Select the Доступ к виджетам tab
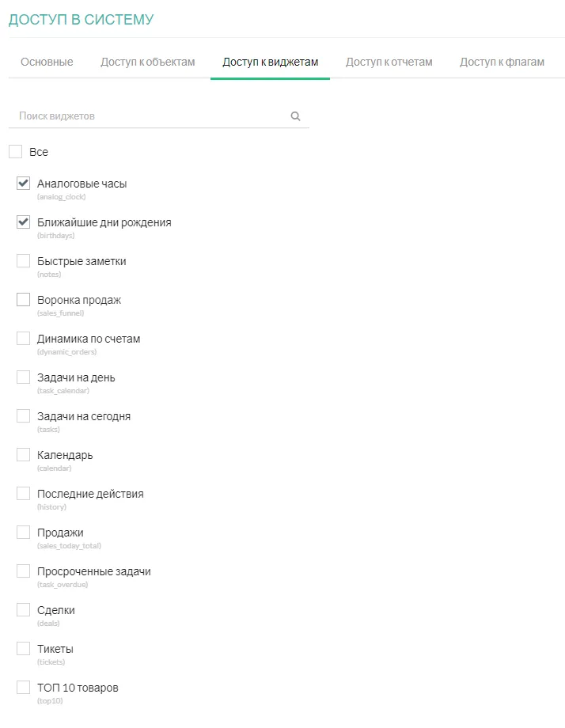Screen dimensions: 565x728 [270, 62]
